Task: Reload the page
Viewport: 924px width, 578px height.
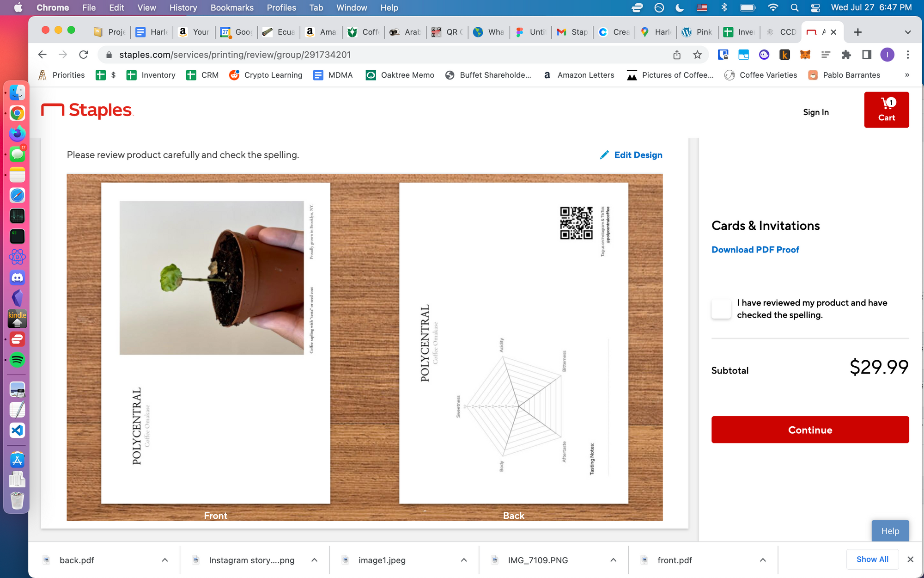Action: [84, 55]
